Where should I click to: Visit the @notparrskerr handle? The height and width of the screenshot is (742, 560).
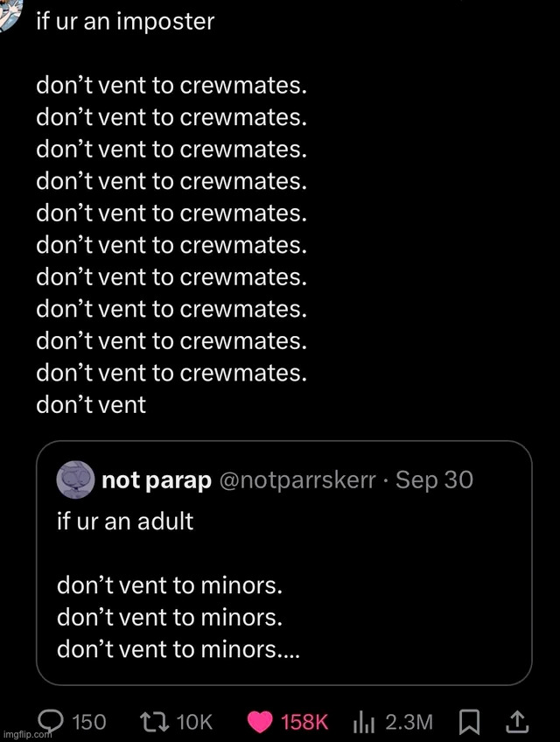297,479
